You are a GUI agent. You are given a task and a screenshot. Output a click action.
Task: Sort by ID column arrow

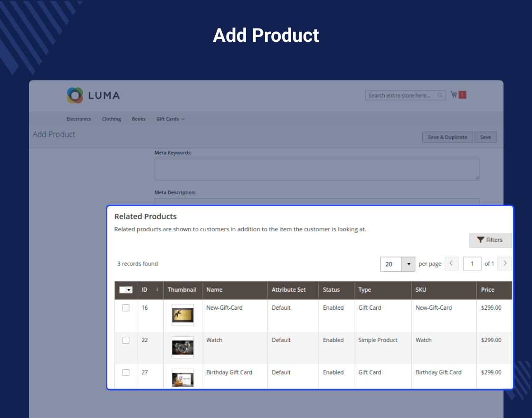(157, 289)
